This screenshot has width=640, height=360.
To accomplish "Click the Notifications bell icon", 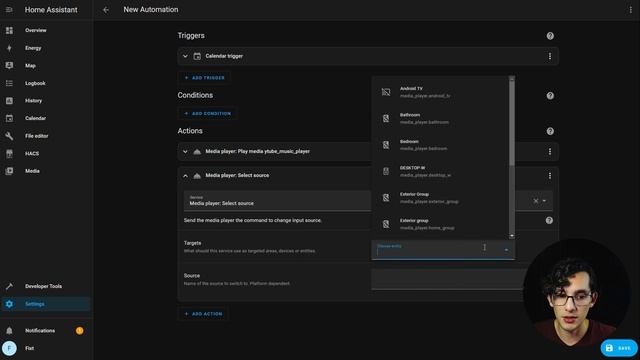I will pos(9,331).
